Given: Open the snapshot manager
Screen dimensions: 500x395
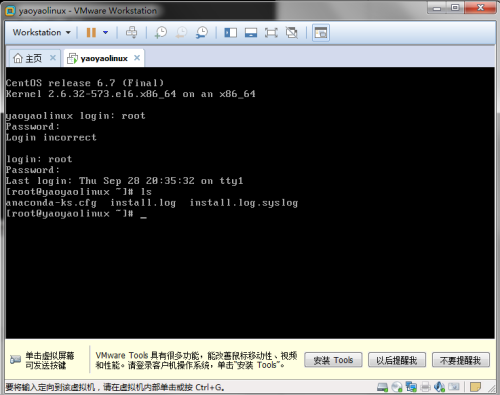Looking at the screenshot, I should [202, 32].
